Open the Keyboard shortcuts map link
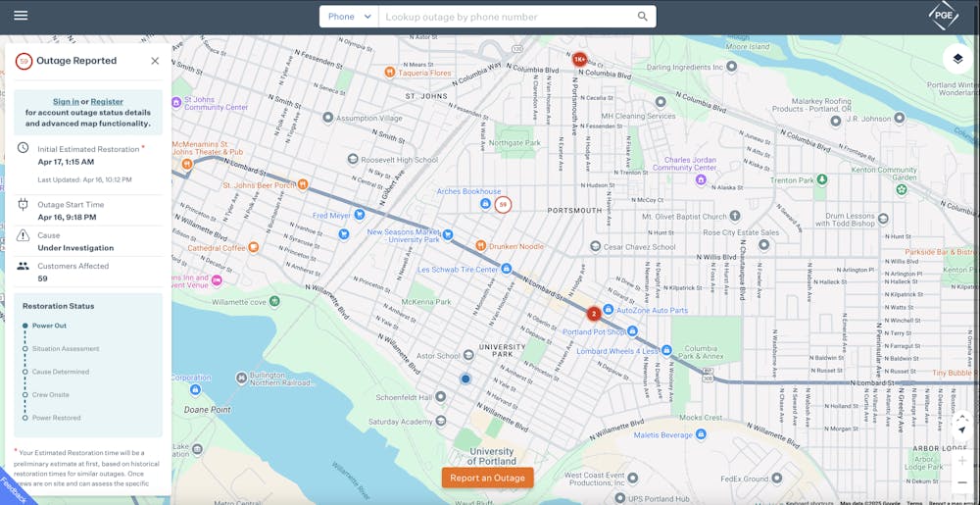Viewport: 980px width, 505px height. coord(809,503)
